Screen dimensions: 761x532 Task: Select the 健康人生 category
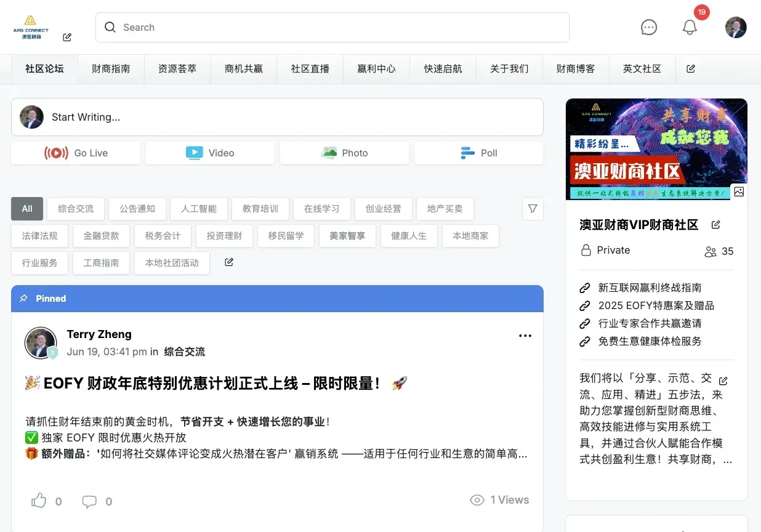pyautogui.click(x=409, y=236)
